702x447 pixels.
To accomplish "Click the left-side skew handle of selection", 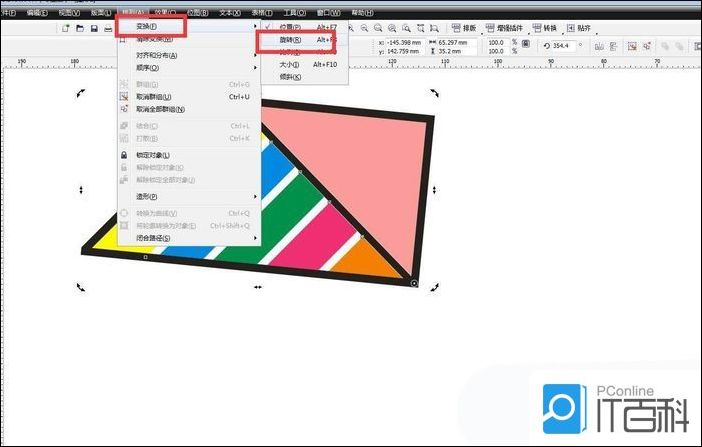I will (81, 190).
